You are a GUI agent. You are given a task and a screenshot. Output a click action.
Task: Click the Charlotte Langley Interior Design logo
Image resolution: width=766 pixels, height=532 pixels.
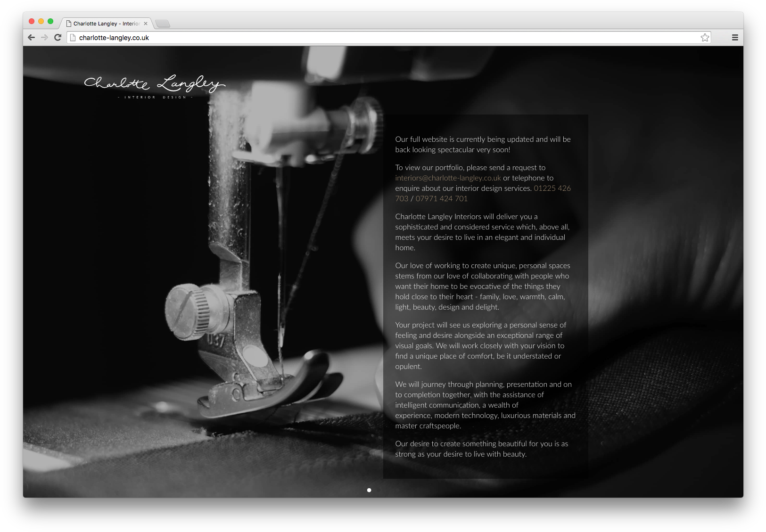click(155, 86)
